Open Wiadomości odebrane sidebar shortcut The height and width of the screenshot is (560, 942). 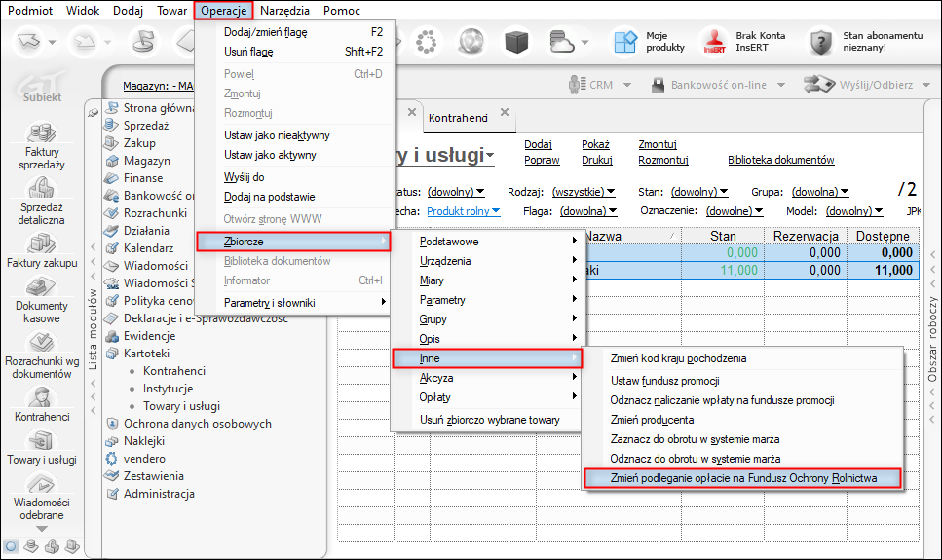point(42,497)
